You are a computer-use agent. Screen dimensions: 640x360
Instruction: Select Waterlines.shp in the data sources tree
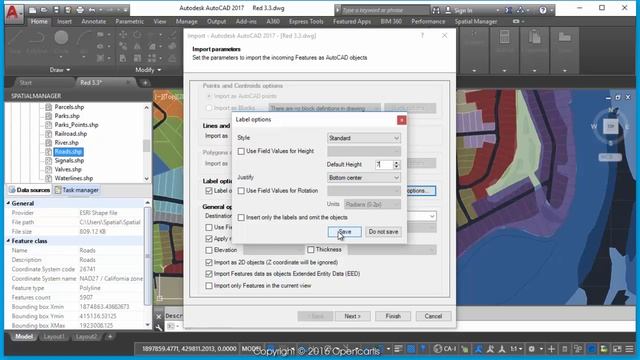pyautogui.click(x=73, y=178)
